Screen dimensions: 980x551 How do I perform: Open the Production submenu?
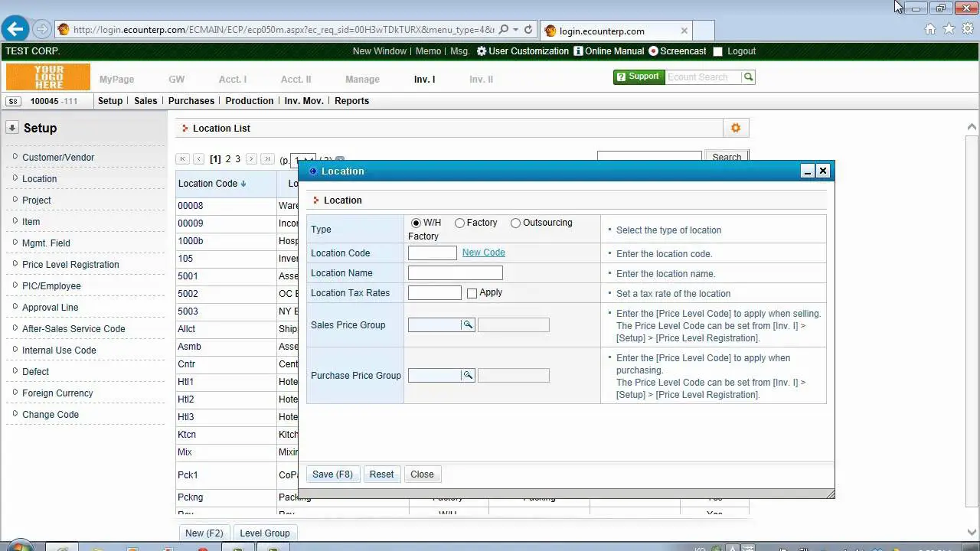point(250,101)
